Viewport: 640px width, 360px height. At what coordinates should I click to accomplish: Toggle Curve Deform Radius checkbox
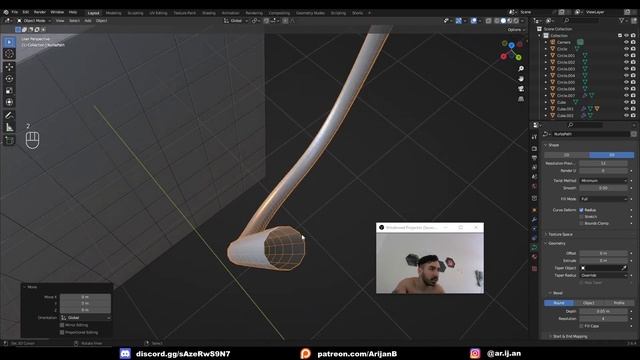pos(581,210)
